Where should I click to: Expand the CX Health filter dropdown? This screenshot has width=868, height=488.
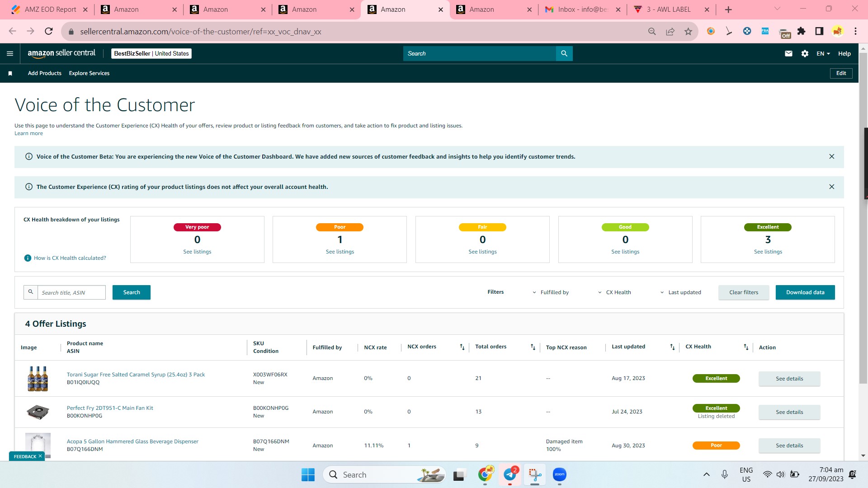click(x=614, y=292)
